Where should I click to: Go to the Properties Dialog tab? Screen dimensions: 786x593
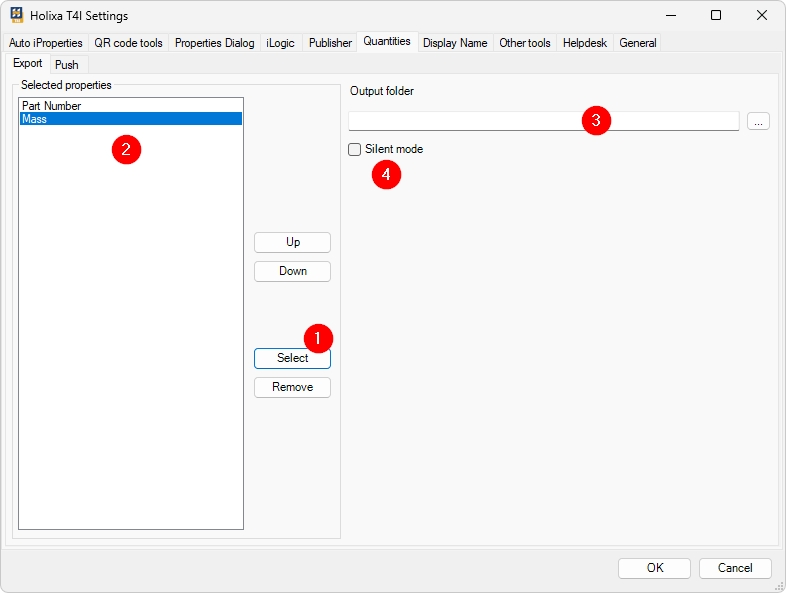214,43
